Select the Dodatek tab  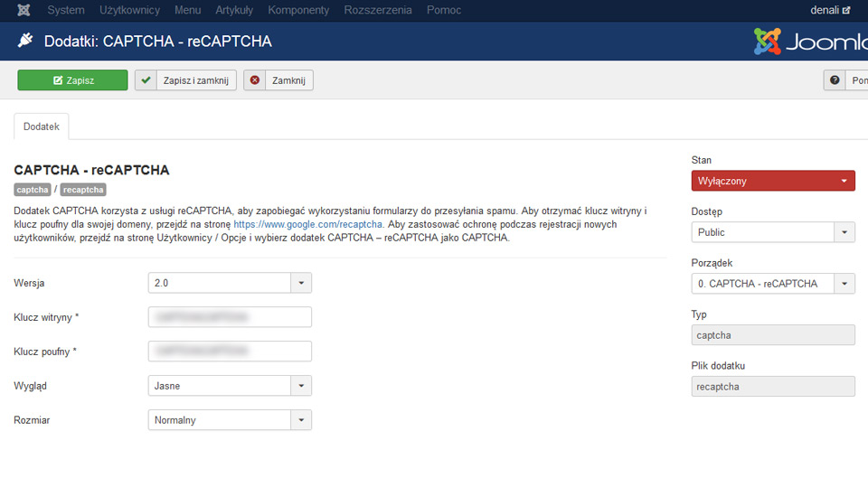42,127
